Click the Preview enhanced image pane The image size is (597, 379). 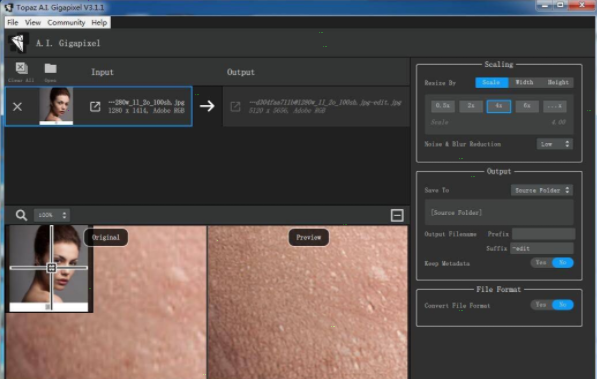coord(308,302)
